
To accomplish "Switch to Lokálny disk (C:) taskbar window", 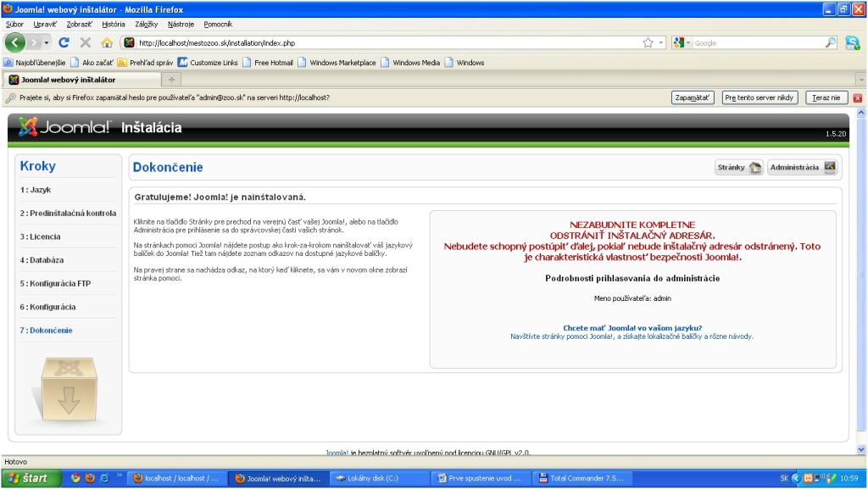I will click(x=380, y=478).
